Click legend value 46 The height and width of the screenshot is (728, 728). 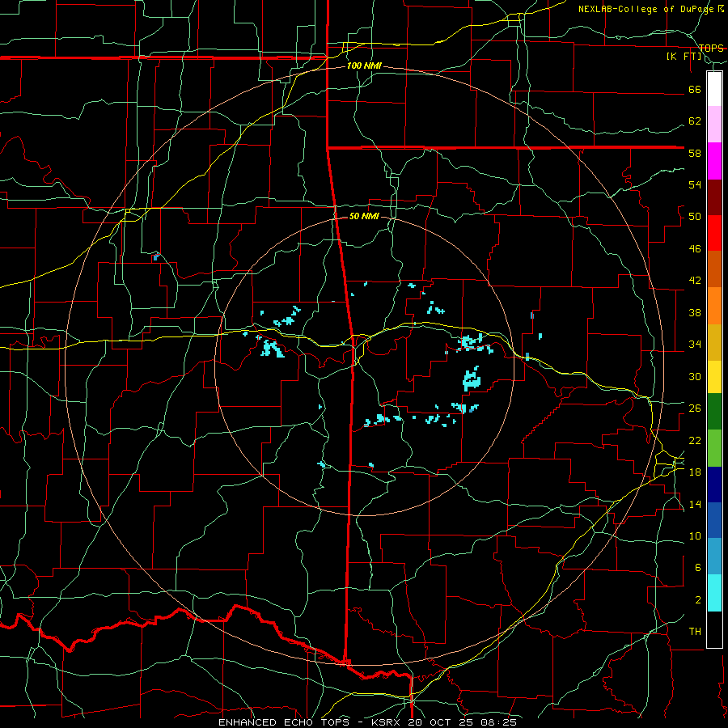pyautogui.click(x=695, y=249)
